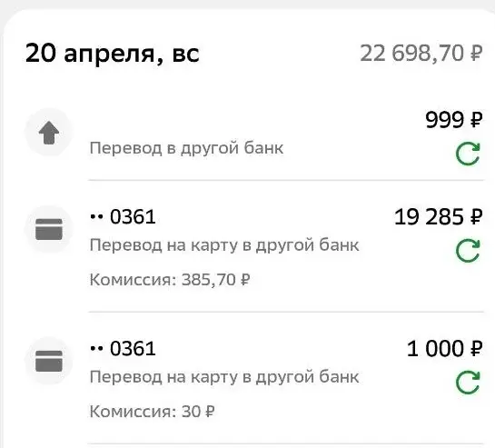The height and width of the screenshot is (448, 495).
Task: Tap the daily total 22 698,70 ₽
Action: (x=421, y=53)
